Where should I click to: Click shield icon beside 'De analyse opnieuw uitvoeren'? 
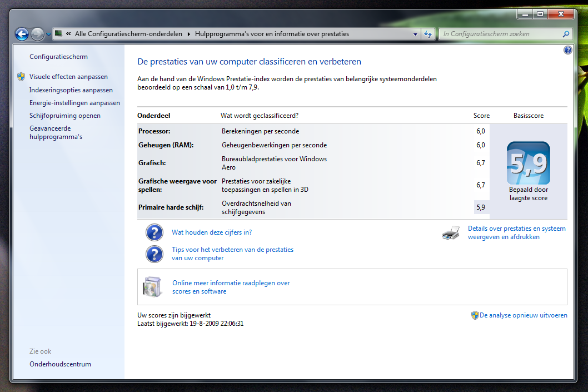click(x=475, y=315)
